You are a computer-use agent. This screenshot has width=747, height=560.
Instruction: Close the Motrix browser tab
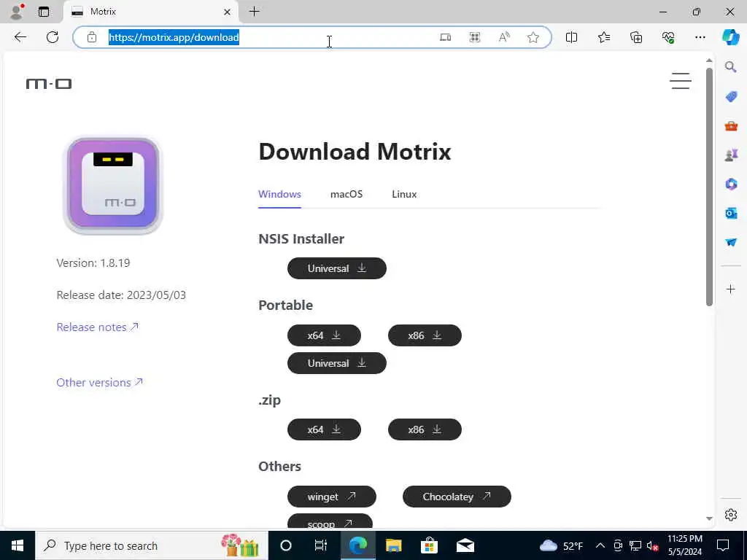(228, 12)
